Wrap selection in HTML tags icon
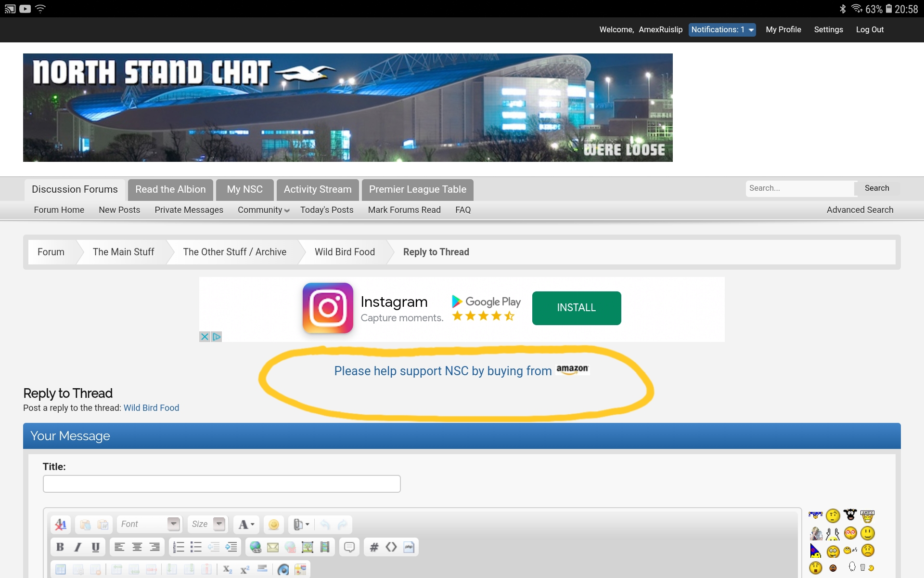The image size is (924, 578). click(391, 547)
